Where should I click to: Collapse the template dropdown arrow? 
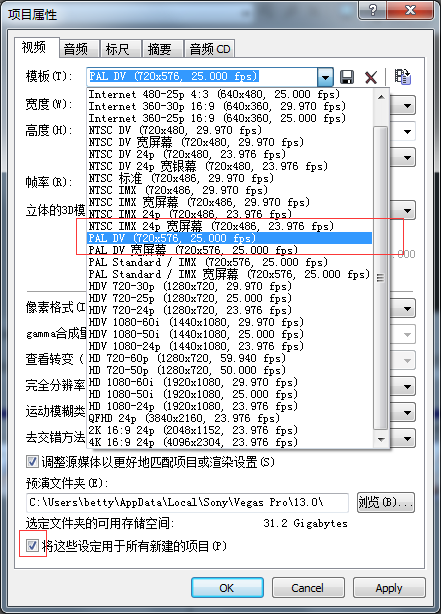(x=325, y=77)
